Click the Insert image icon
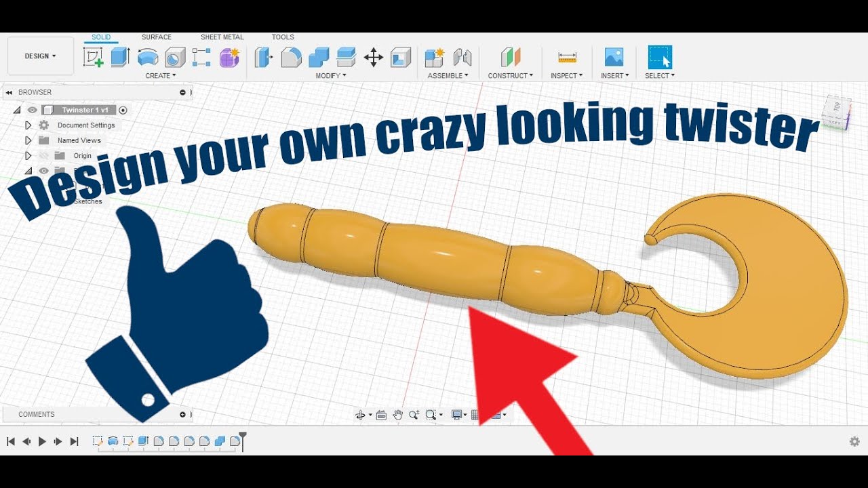This screenshot has height=488, width=868. [x=614, y=57]
